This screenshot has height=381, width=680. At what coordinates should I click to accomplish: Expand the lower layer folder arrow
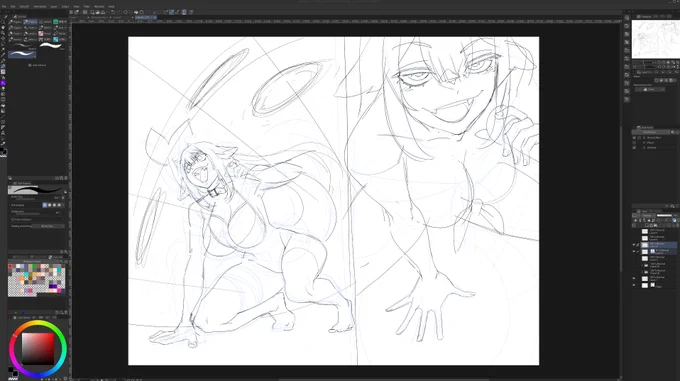(643, 272)
